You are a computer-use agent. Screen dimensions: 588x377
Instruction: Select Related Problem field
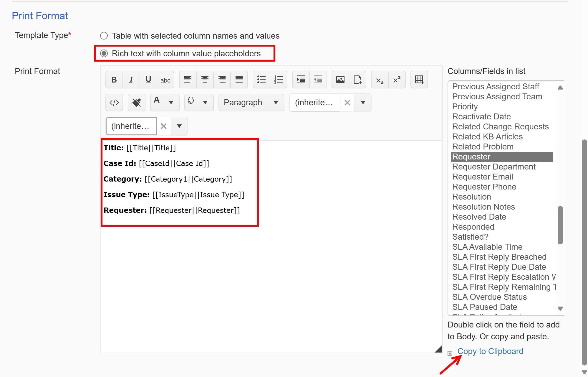pos(502,147)
